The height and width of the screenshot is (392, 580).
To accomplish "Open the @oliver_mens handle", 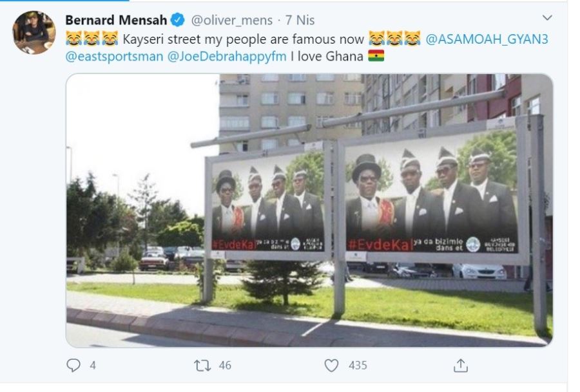I will coord(231,20).
